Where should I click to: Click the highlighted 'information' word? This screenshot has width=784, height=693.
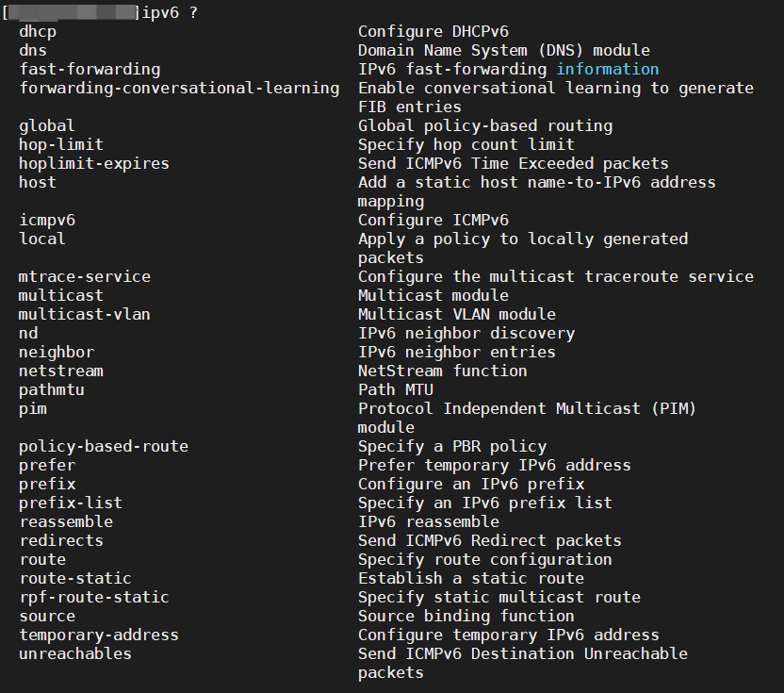608,69
